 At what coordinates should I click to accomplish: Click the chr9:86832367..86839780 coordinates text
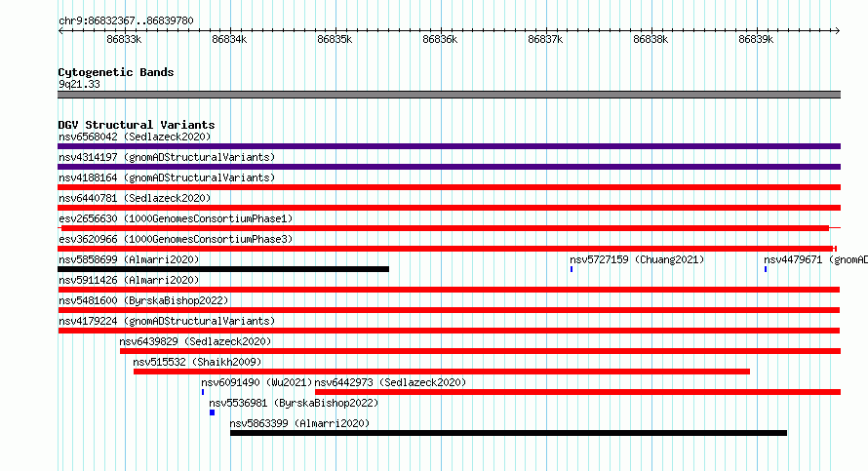126,20
